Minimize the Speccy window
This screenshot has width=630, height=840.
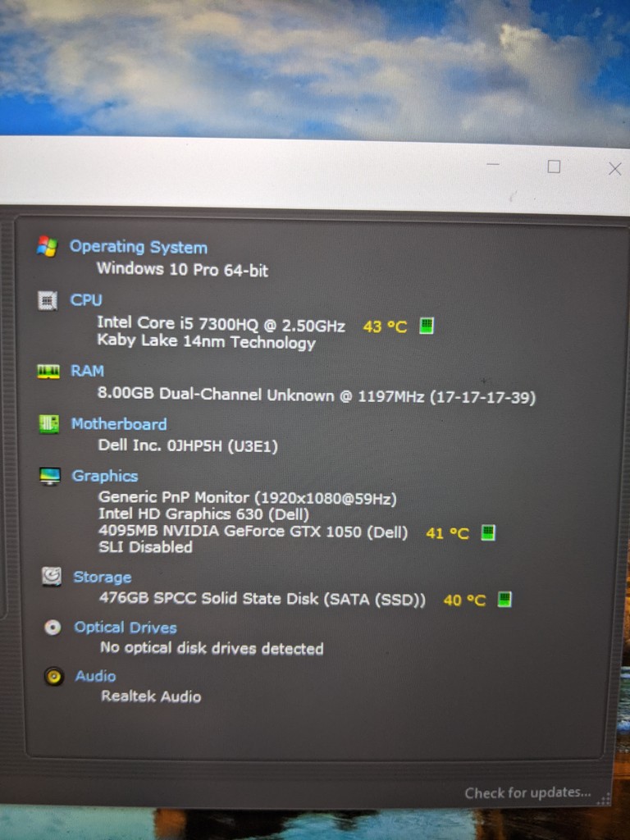click(x=493, y=164)
